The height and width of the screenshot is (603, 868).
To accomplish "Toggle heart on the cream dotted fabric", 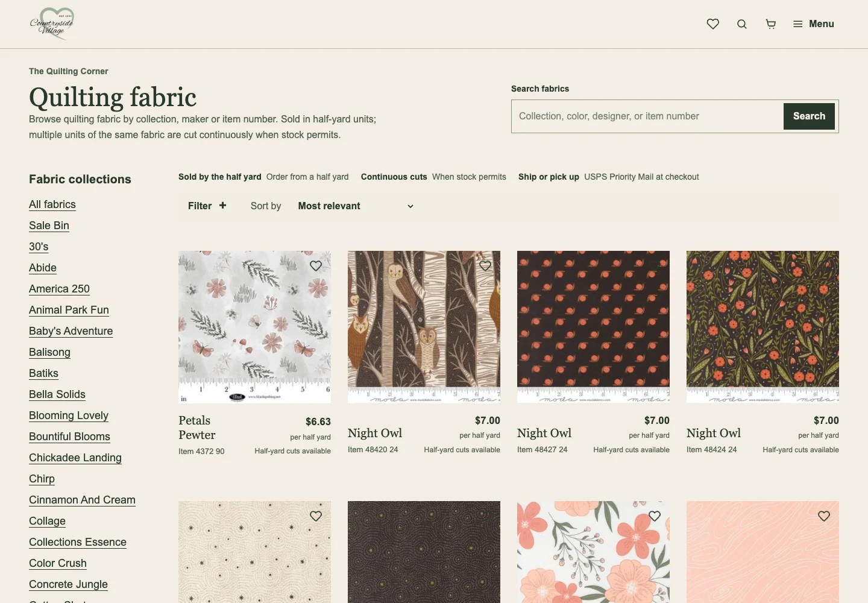I will pyautogui.click(x=316, y=516).
